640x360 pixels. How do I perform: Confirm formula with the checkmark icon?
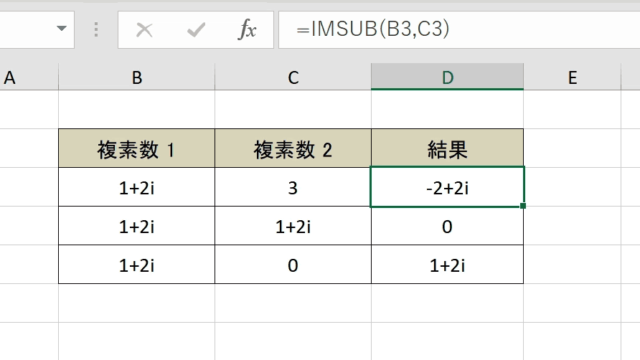(196, 30)
